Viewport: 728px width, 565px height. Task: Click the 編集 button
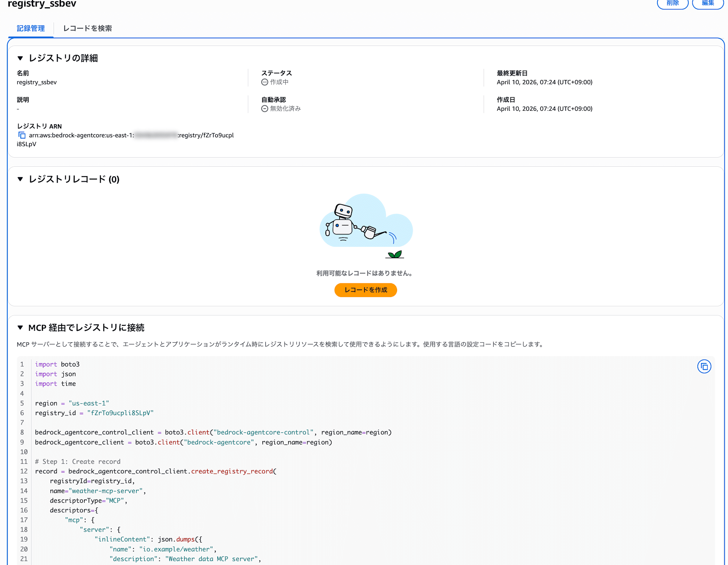coord(707,3)
